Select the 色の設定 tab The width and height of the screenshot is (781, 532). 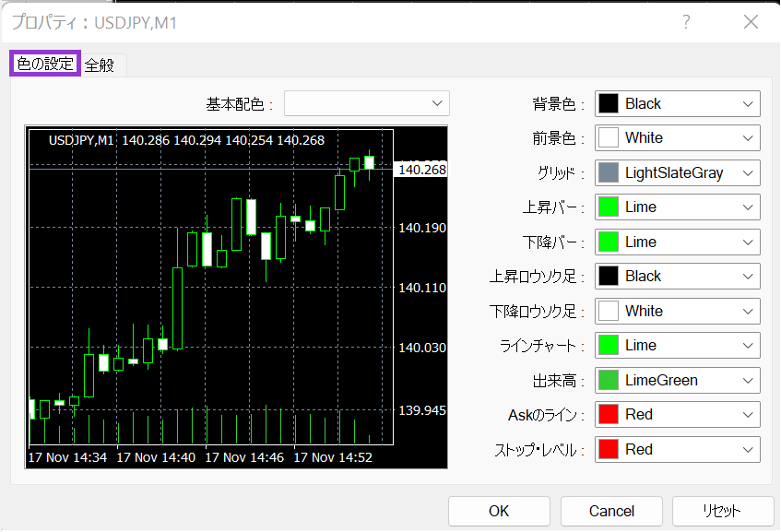45,64
